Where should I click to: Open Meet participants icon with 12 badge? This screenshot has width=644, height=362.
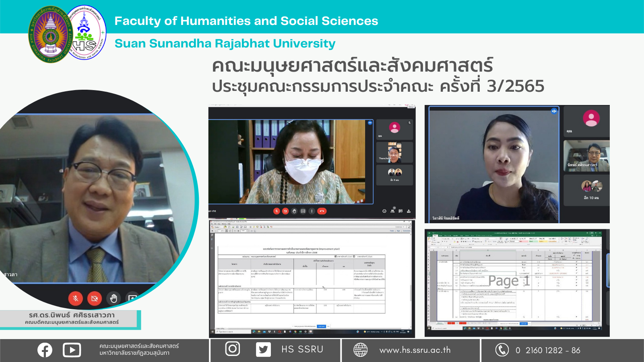[x=392, y=211]
